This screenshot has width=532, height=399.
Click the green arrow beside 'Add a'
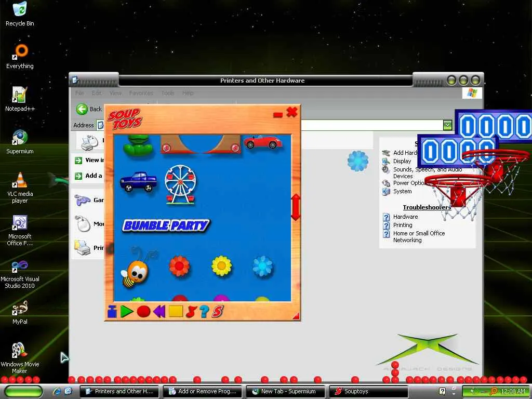(x=78, y=176)
